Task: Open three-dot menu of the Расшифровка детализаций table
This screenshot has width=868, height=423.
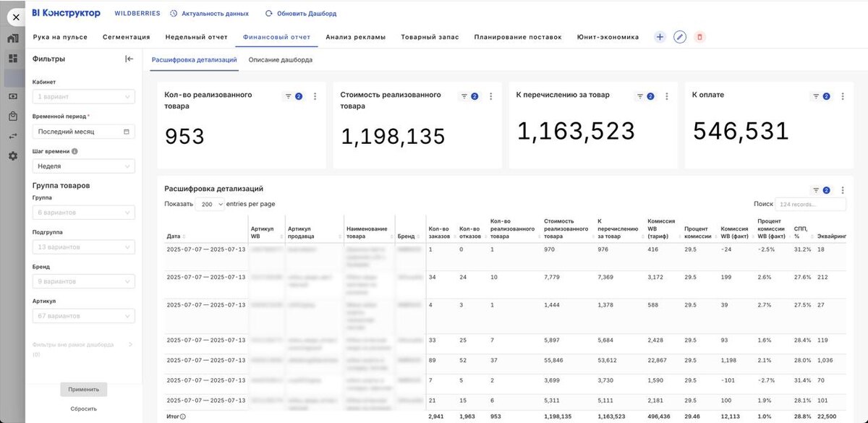Action: coord(843,190)
